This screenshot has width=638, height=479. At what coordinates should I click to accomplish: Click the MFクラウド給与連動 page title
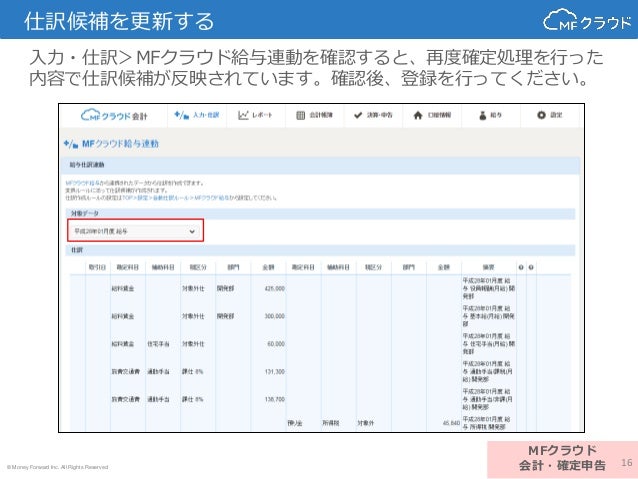click(120, 144)
